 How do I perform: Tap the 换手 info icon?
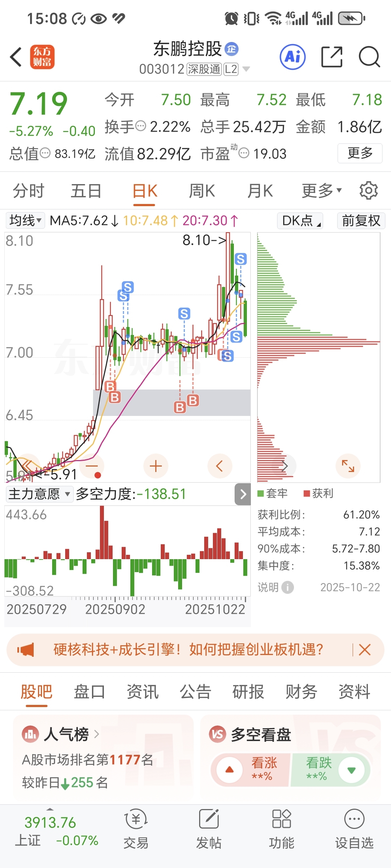coord(140,126)
